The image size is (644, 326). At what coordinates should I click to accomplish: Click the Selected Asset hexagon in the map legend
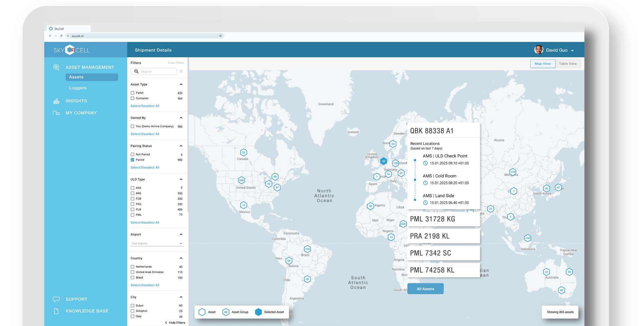tap(259, 312)
